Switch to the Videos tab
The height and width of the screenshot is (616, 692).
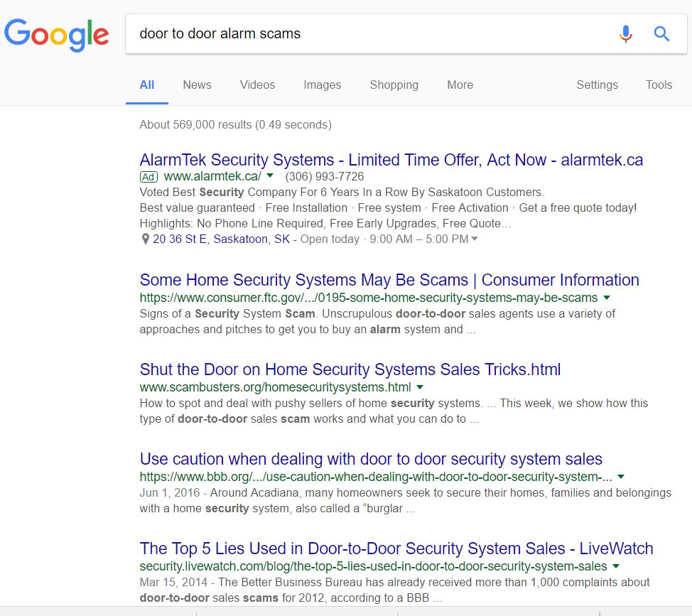click(257, 85)
